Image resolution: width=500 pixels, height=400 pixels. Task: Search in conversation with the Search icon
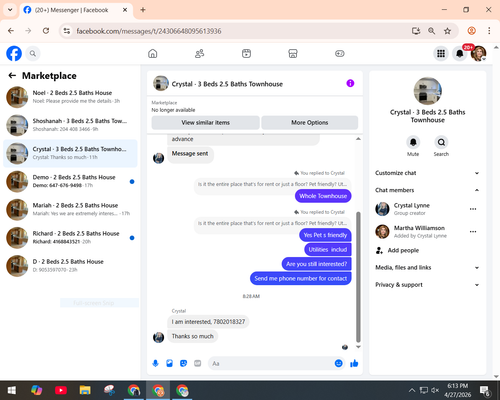[x=441, y=142]
